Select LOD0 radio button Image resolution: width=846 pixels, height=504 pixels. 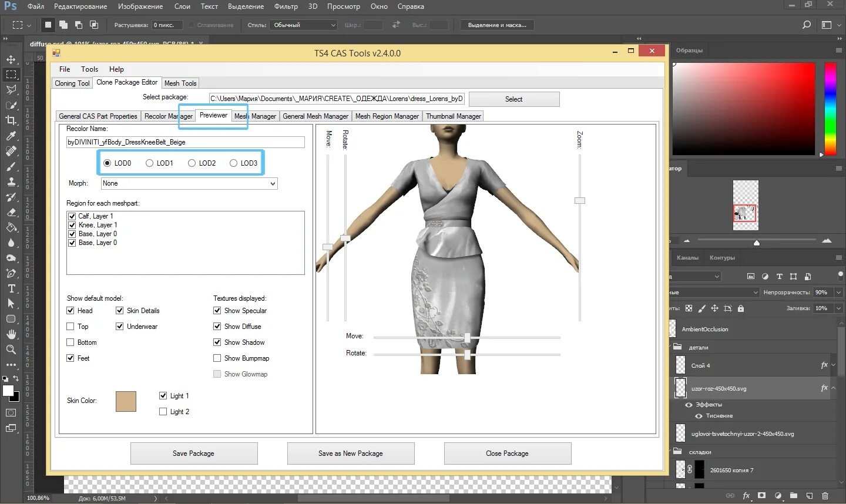(x=107, y=163)
